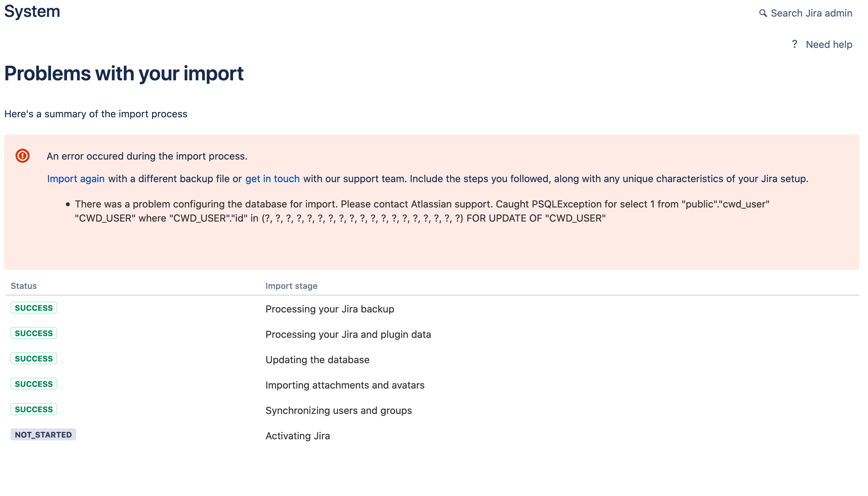Click the get in touch support link
The image size is (868, 496).
click(x=272, y=179)
